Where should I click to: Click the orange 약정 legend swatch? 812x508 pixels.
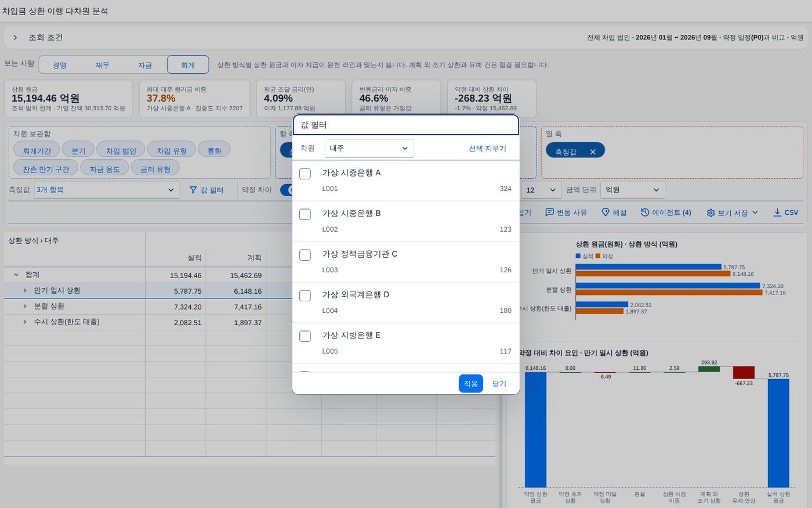[x=598, y=256]
